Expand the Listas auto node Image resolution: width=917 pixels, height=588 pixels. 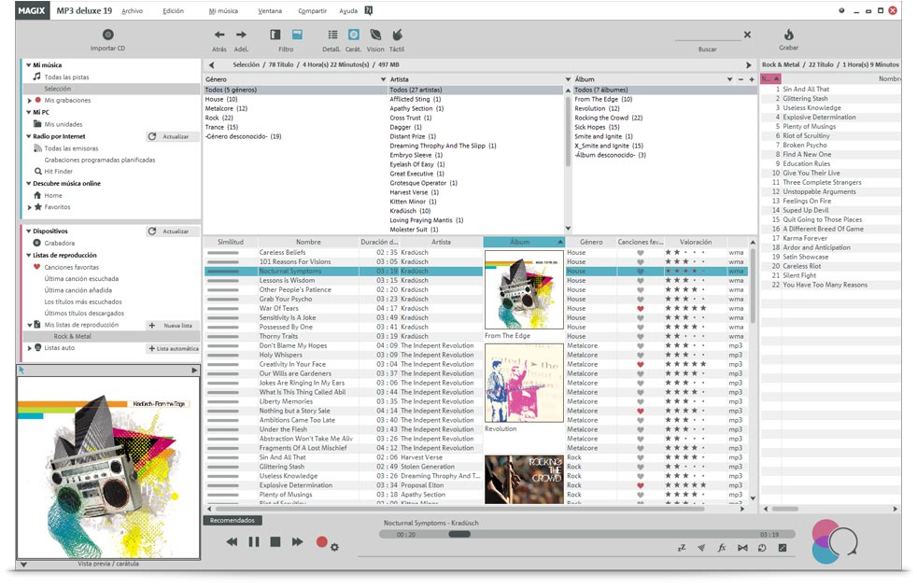[x=29, y=348]
